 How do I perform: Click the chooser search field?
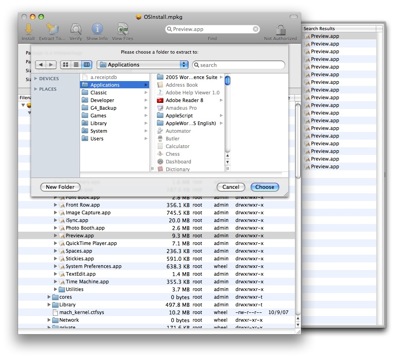click(239, 65)
